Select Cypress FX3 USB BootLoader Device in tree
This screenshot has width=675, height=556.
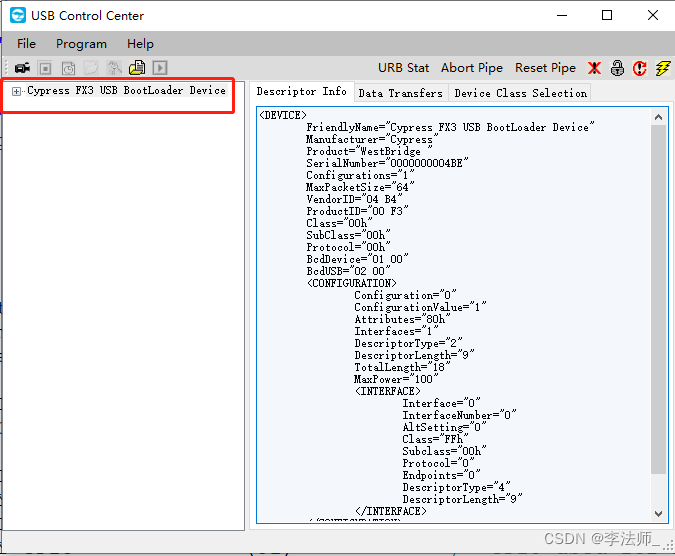[126, 90]
